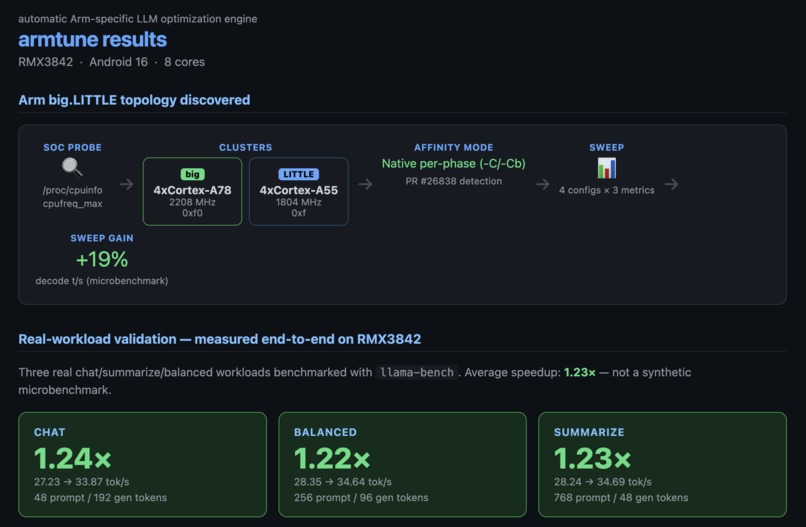Click the '0xf' CPU mask under A55
This screenshot has height=527, width=806.
[299, 213]
